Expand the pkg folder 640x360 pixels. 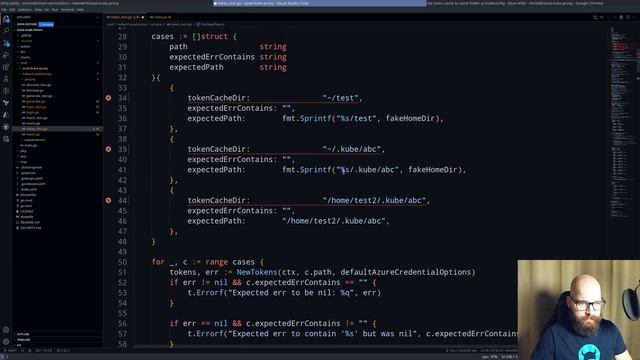pyautogui.click(x=23, y=151)
